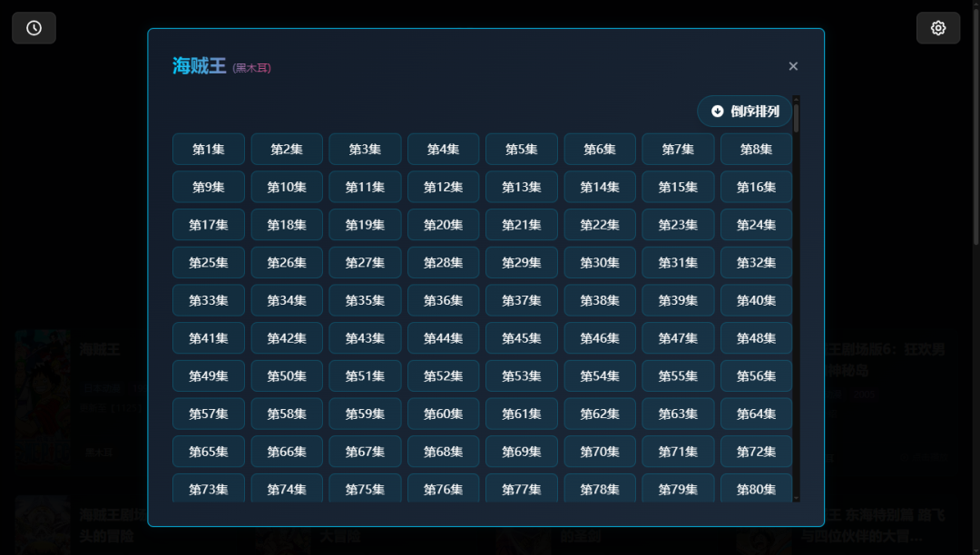Select episode 第35集
Screen dimensions: 980x555
365,300
